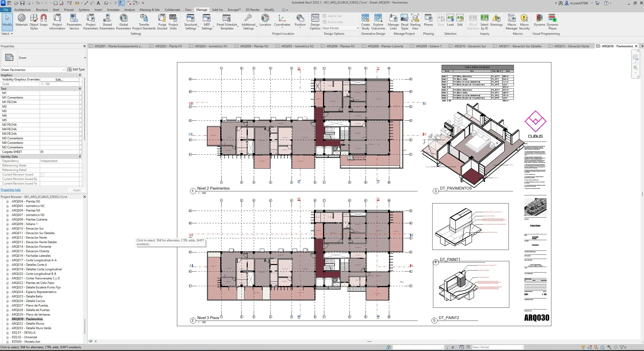The image size is (644, 351).
Task: Switch to the Architecture ribbon tab
Action: tap(22, 10)
